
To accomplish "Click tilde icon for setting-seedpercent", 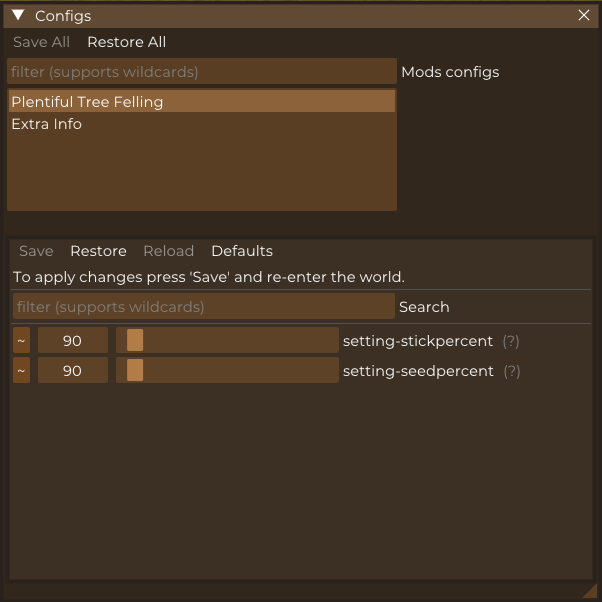I will 22,370.
